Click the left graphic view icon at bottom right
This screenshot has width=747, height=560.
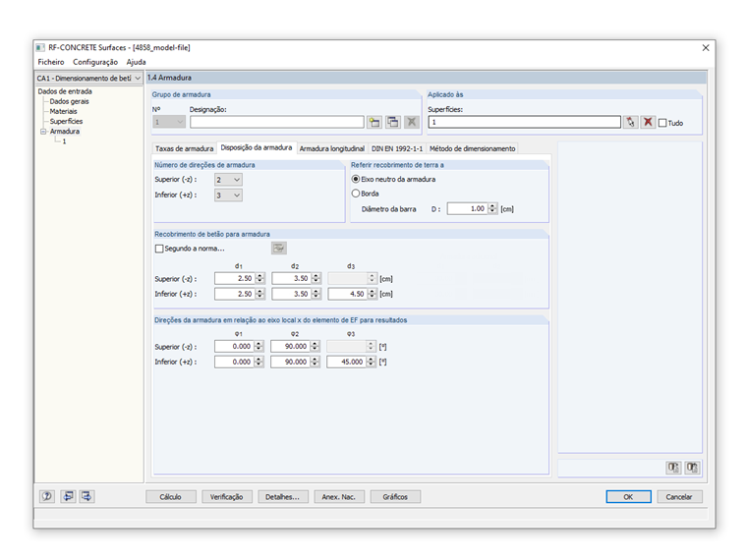[x=673, y=468]
